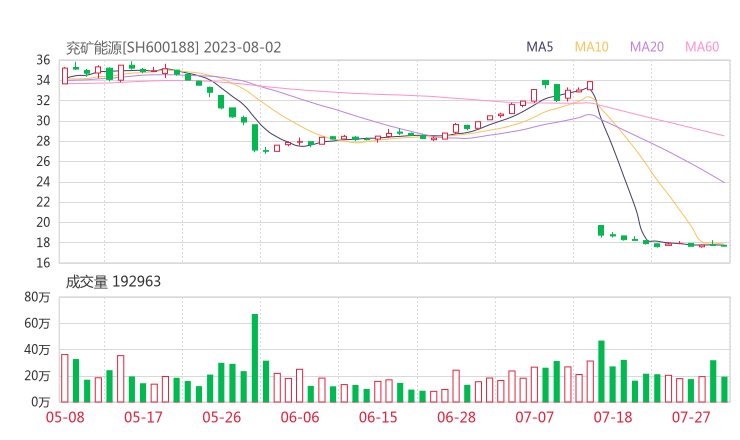Click the 05-08 date axis label

tap(65, 417)
